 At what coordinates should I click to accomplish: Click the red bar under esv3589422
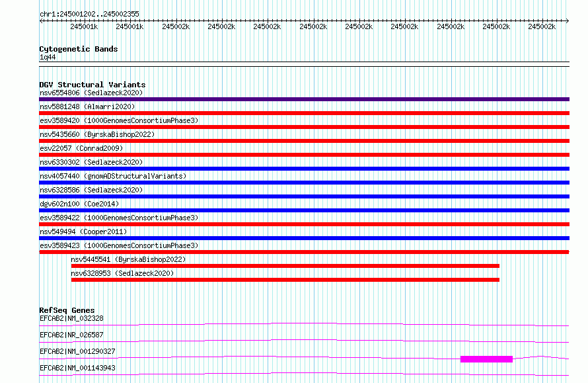pos(304,224)
